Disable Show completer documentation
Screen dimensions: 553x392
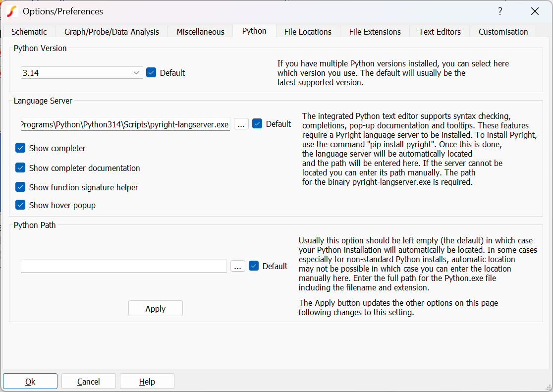(x=20, y=168)
